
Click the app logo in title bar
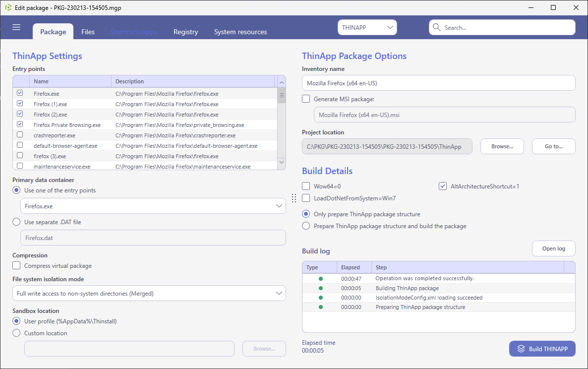click(x=8, y=7)
